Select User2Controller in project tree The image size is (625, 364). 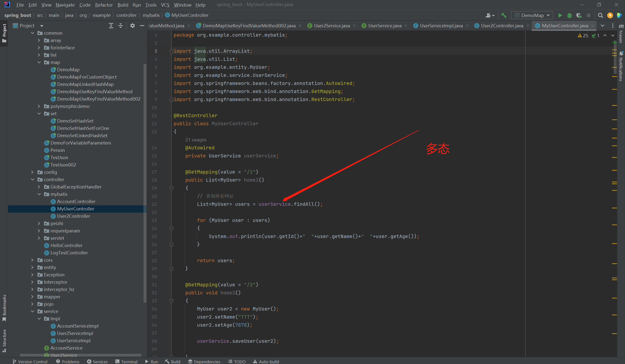click(73, 216)
